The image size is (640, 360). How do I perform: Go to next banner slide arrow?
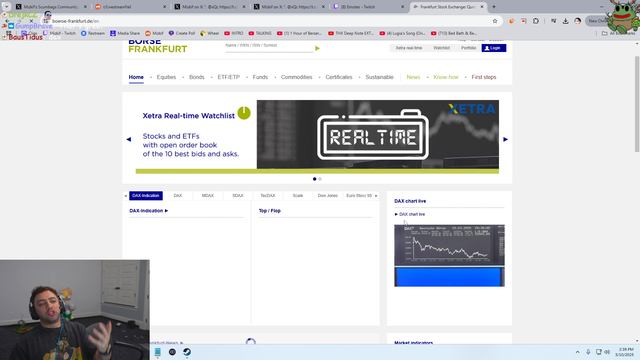click(x=505, y=139)
